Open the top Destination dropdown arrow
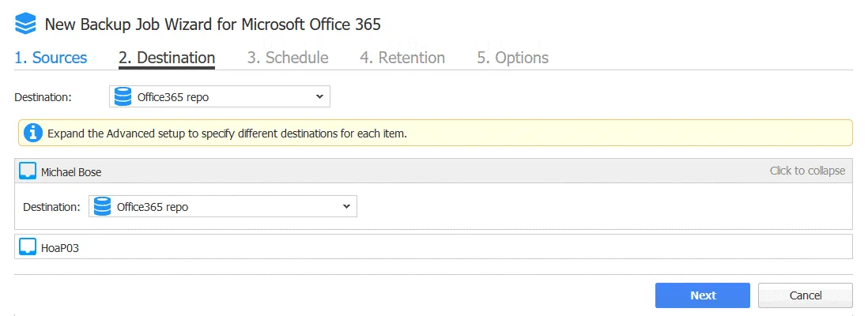This screenshot has width=868, height=316. click(x=319, y=97)
